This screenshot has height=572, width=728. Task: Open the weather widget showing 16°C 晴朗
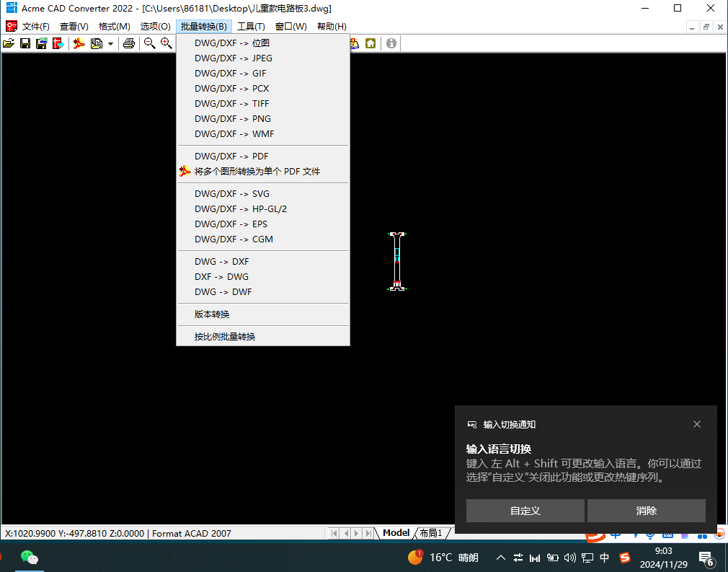point(443,557)
